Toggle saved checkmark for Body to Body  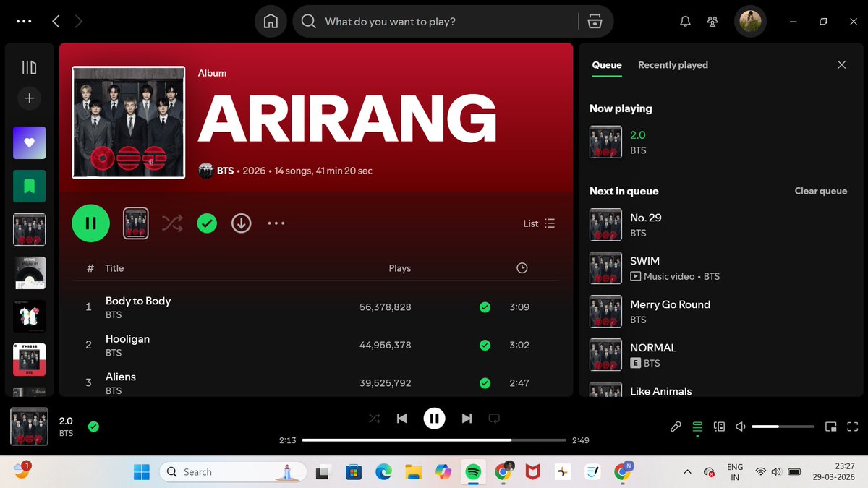pos(485,307)
